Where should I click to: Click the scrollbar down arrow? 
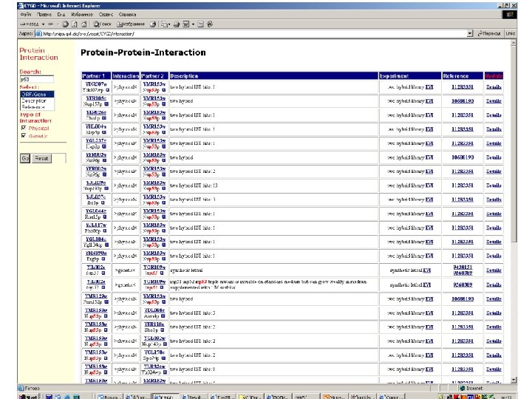[514, 380]
